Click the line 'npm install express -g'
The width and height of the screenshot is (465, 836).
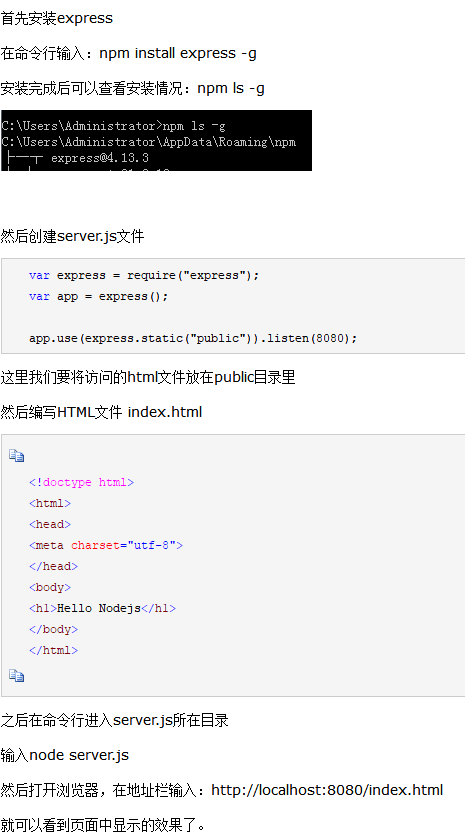coord(178,53)
